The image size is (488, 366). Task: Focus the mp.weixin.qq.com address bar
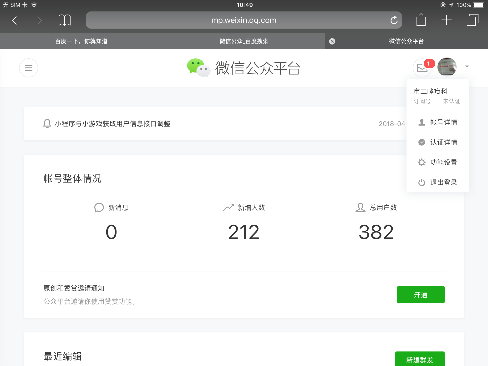tap(244, 20)
